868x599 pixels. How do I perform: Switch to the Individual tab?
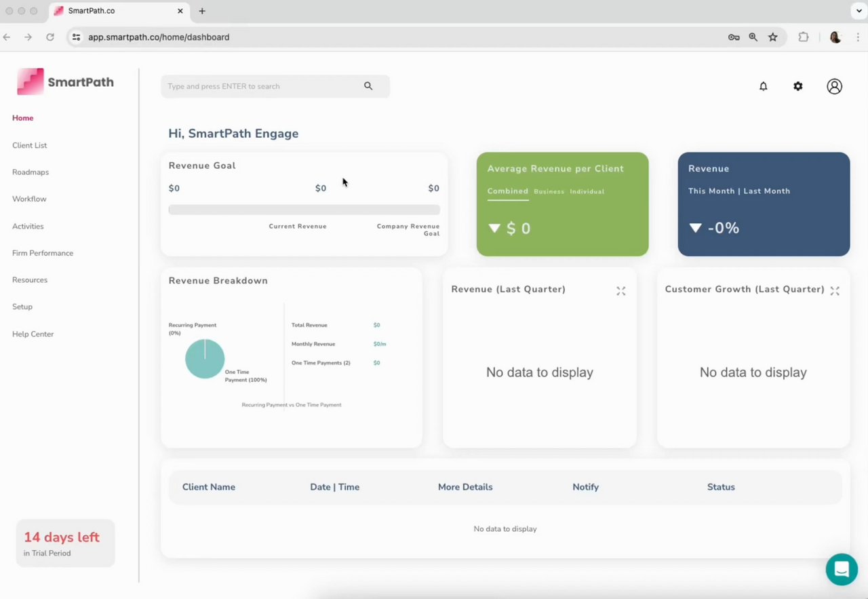(x=587, y=192)
